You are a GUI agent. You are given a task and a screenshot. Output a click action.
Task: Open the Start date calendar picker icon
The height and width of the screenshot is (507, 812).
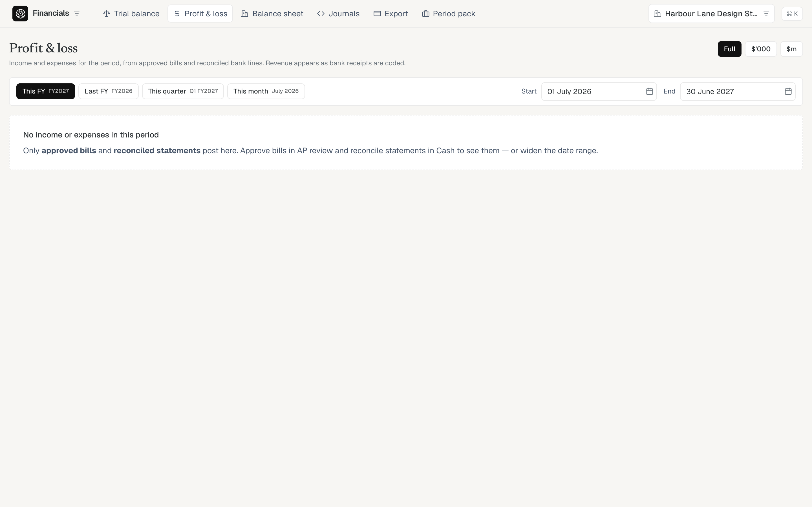649,91
